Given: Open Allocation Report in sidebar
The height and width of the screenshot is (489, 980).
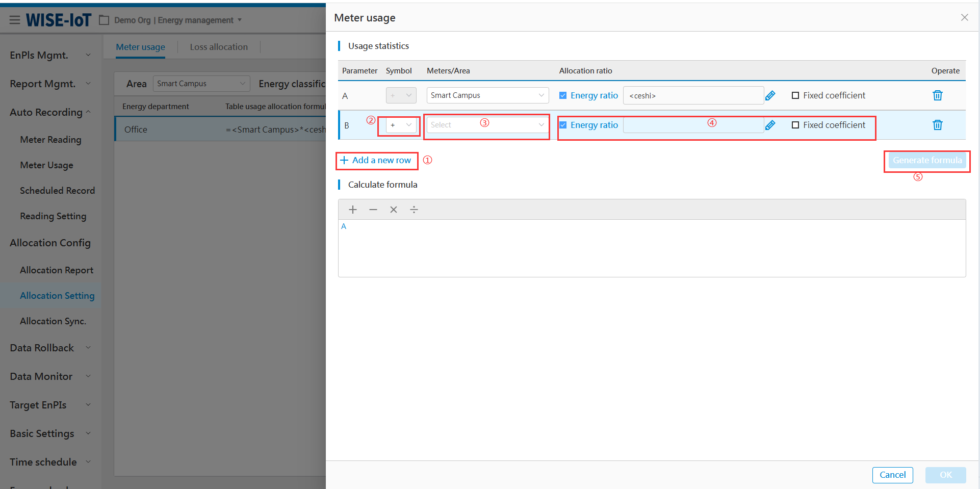Looking at the screenshot, I should (x=57, y=270).
